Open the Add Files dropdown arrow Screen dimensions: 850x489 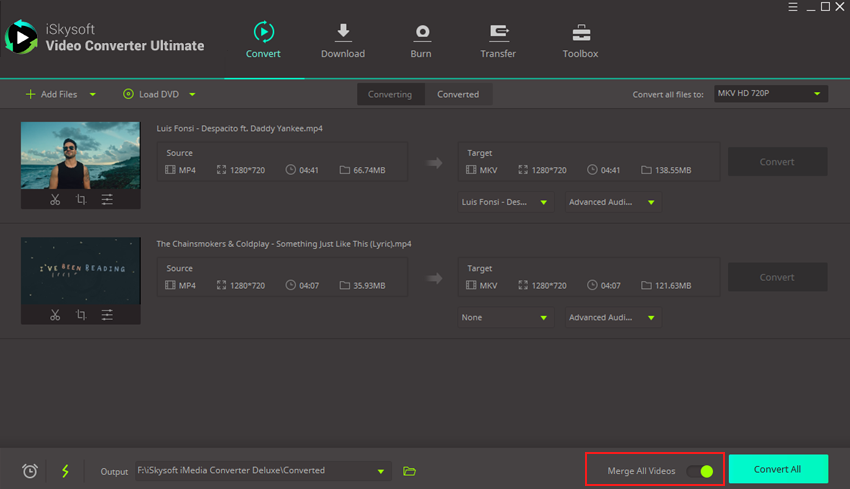pyautogui.click(x=93, y=95)
